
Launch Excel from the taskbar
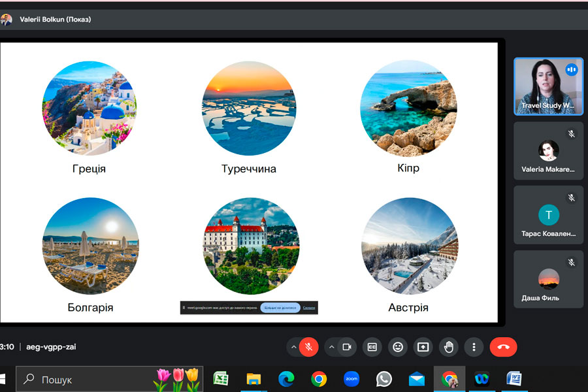click(221, 379)
